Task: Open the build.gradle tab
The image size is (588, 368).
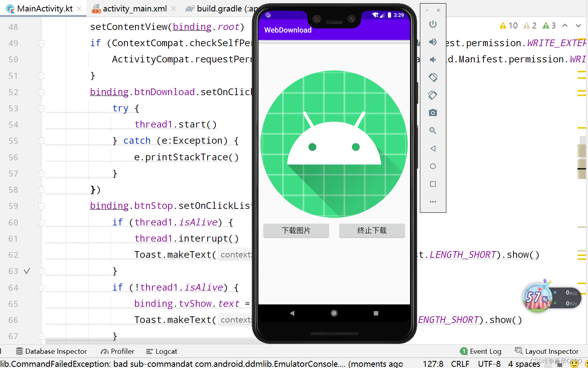Action: [x=222, y=8]
